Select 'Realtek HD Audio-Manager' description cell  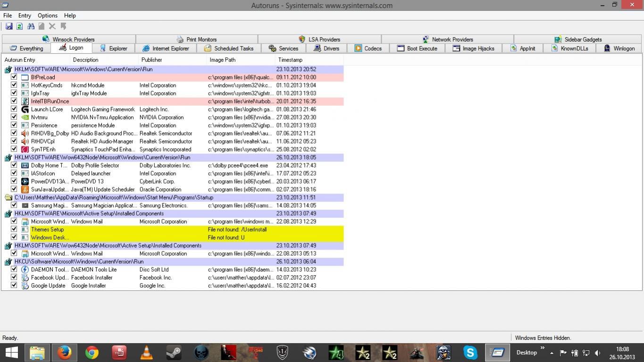tap(102, 142)
